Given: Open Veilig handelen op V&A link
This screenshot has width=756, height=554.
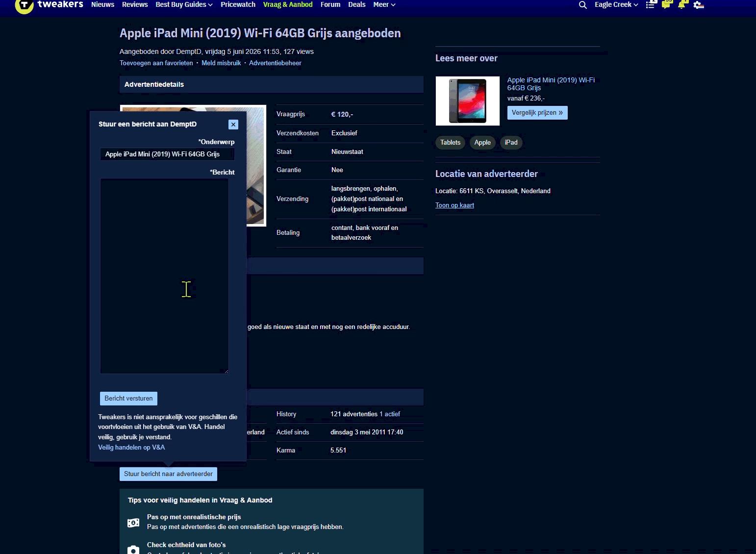Looking at the screenshot, I should click(x=131, y=448).
